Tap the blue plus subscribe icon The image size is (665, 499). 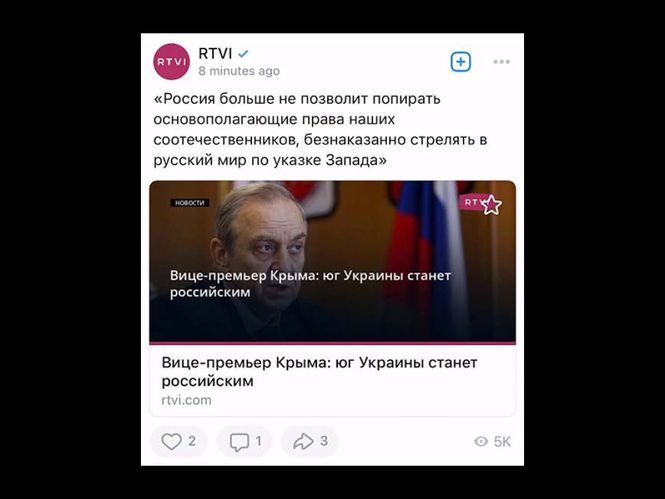coord(461,62)
